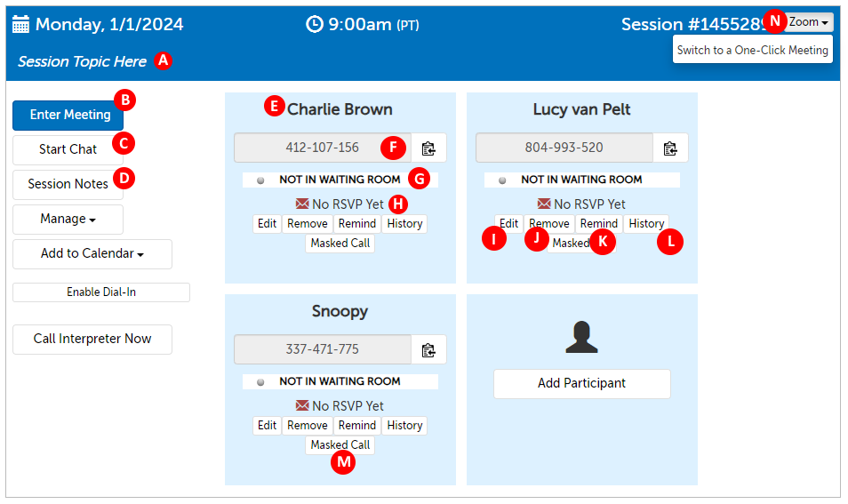Click Charlie Brown's RSVP envelope icon
This screenshot has height=504, width=848.
(x=302, y=204)
